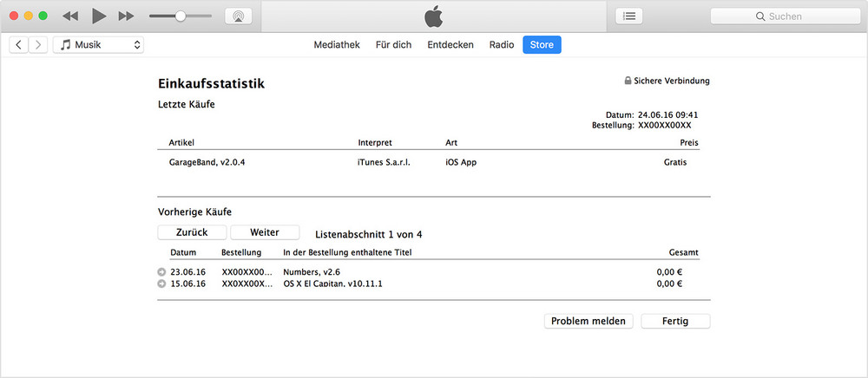The width and height of the screenshot is (868, 378).
Task: Click the Apple logo in the display
Action: [x=433, y=16]
